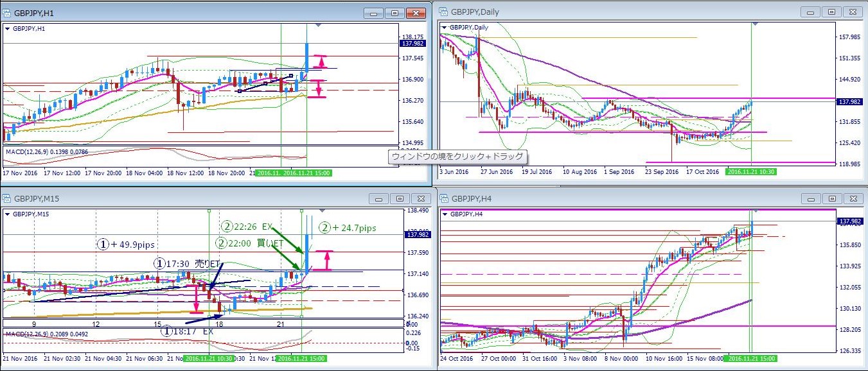The image size is (868, 371).
Task: Click the chart shift triangle in Daily chart
Action: point(755,24)
